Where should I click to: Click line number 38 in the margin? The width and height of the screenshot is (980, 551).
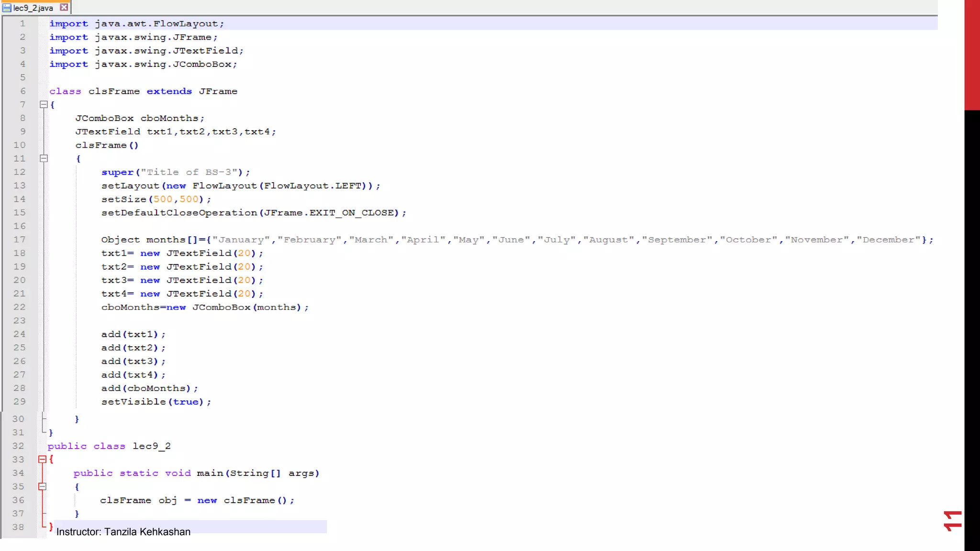click(x=18, y=527)
